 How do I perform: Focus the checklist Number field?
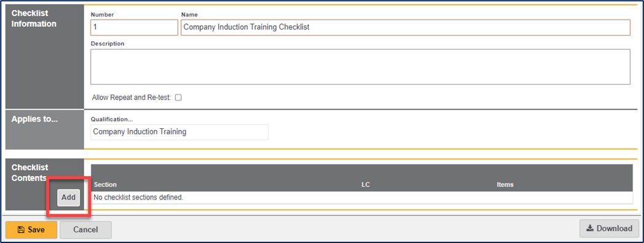(x=135, y=28)
